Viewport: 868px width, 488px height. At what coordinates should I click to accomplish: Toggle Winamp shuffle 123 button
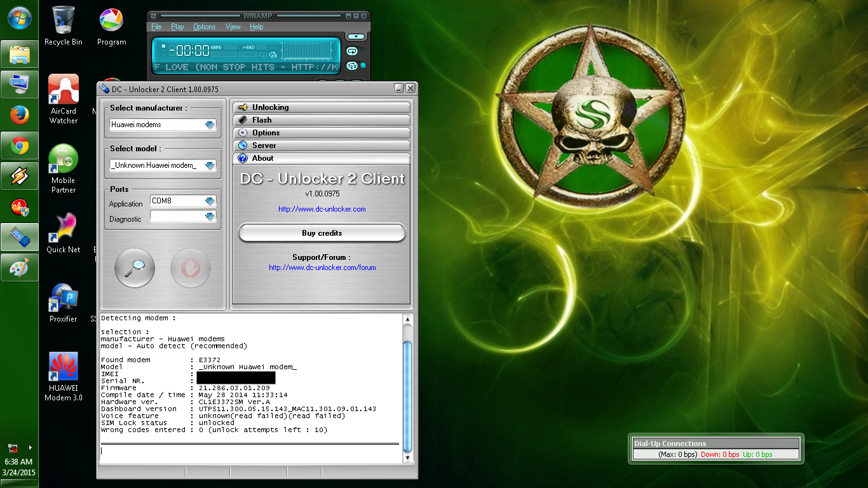pos(351,65)
